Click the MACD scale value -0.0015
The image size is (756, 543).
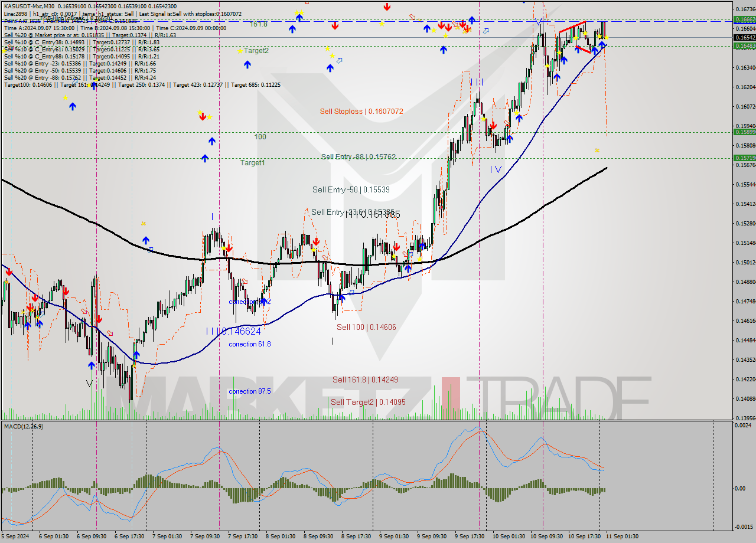point(745,526)
